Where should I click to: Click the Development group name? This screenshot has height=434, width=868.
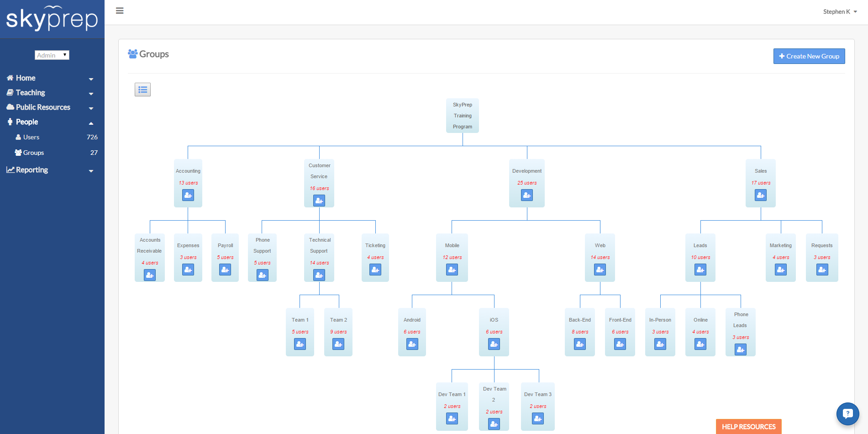point(527,171)
